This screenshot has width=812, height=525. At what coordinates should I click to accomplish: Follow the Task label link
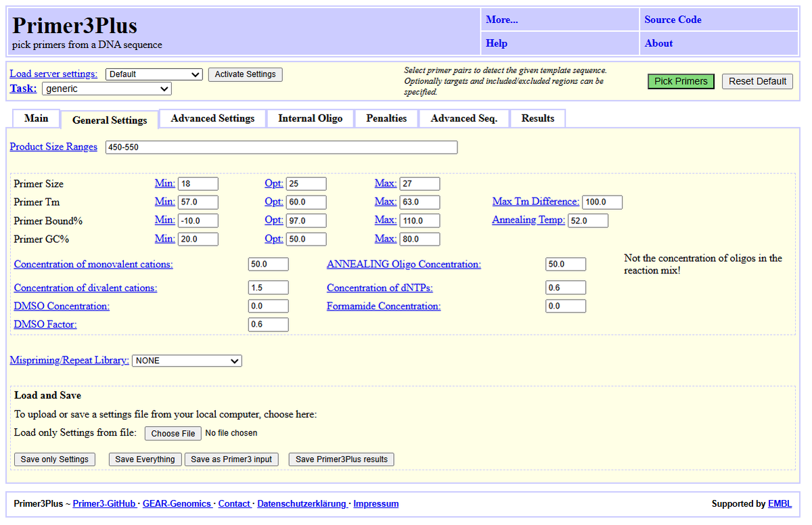(x=23, y=89)
